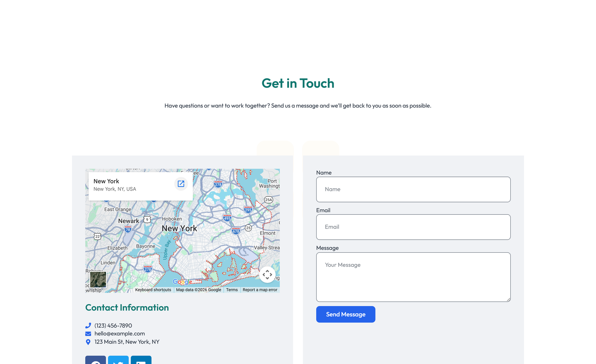Image resolution: width=596 pixels, height=364 pixels.
Task: Click the phone number (123) 456-7890
Action: 113,325
